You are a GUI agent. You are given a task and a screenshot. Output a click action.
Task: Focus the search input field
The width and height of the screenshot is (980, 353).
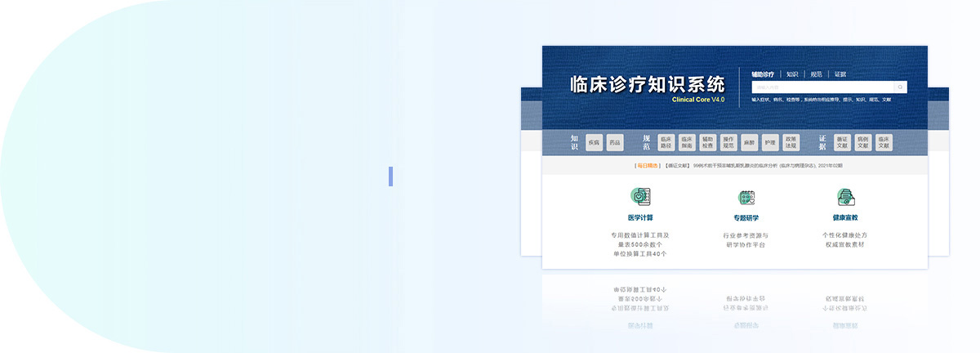click(822, 87)
